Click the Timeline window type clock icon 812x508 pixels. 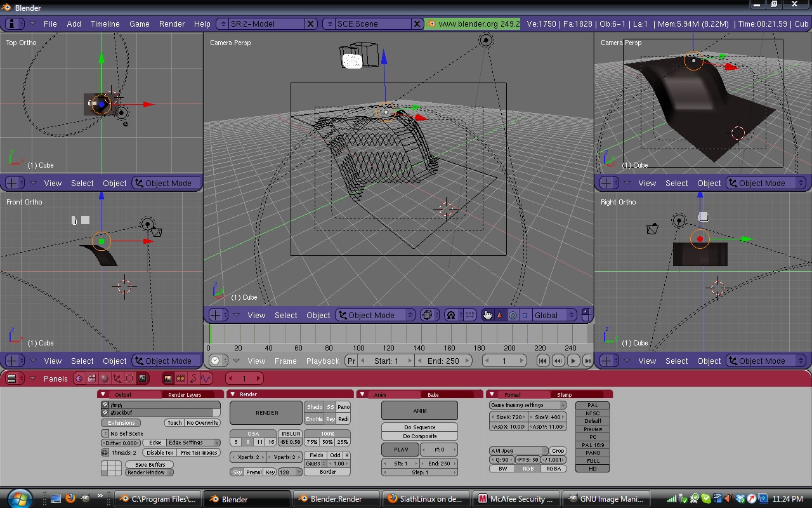pos(218,361)
